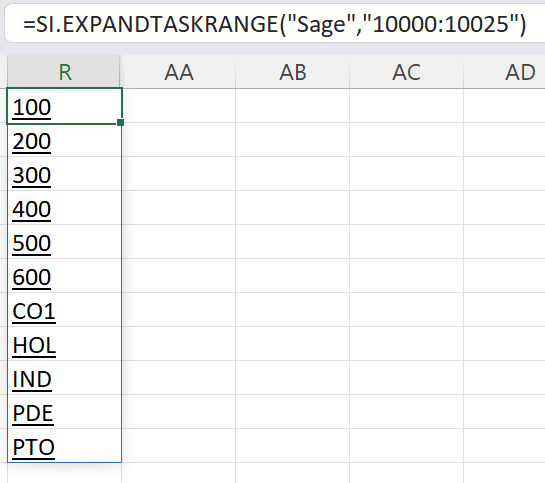Select column R header
The height and width of the screenshot is (483, 545).
pos(64,72)
